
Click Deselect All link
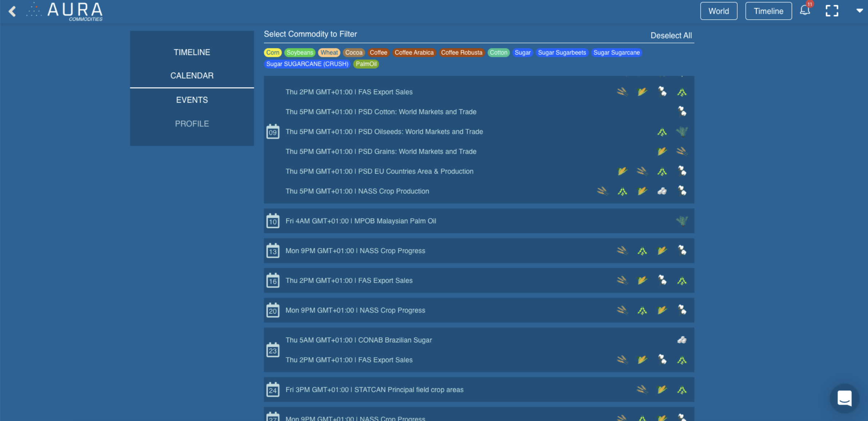(x=671, y=35)
